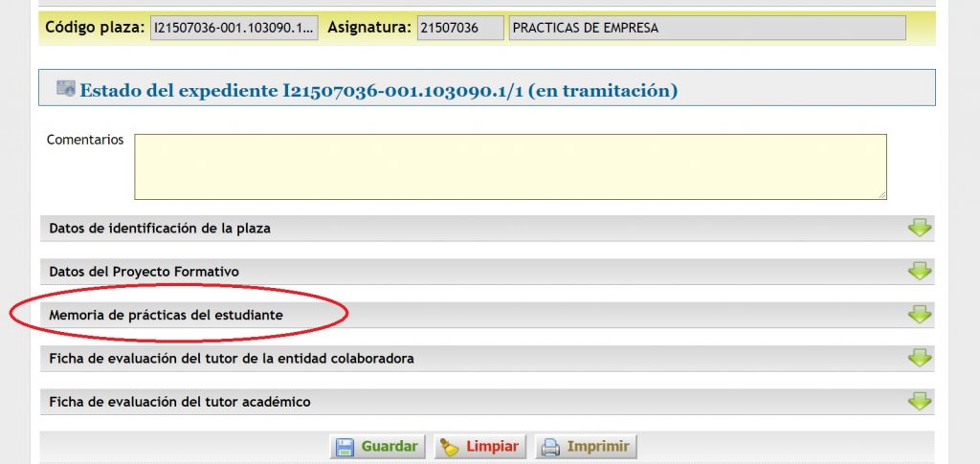Select the PRACTICAS DE EMPRESA field
The width and height of the screenshot is (980, 464).
pyautogui.click(x=707, y=28)
